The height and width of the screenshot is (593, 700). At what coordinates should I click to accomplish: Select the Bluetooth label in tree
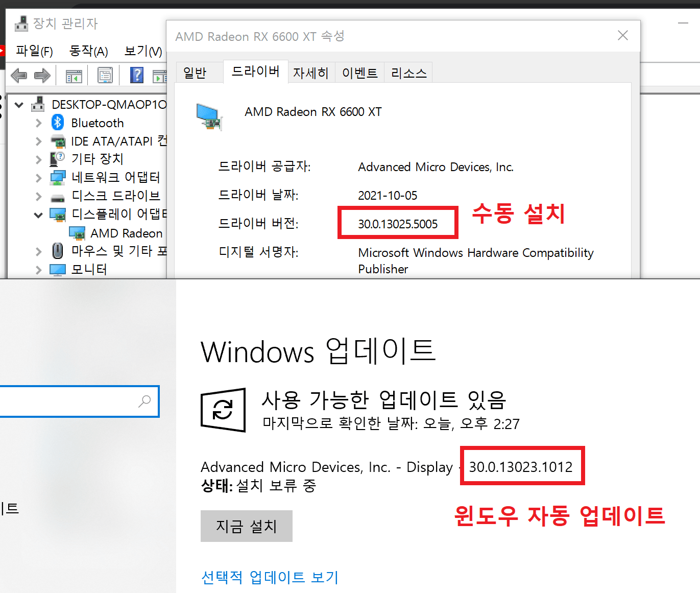pos(98,123)
